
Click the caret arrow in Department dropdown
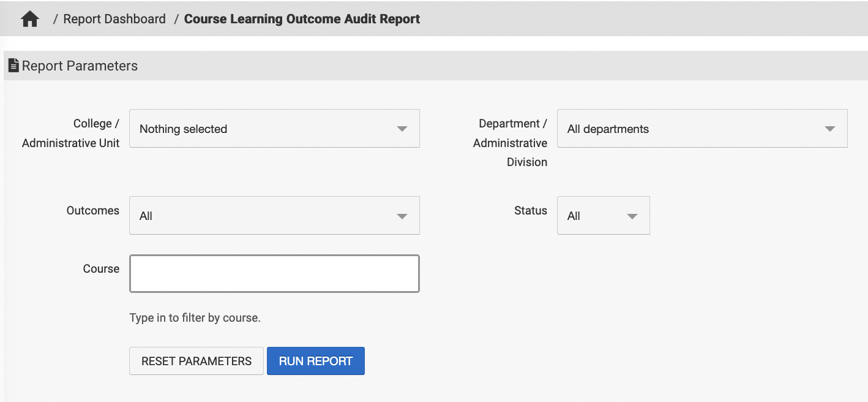829,129
